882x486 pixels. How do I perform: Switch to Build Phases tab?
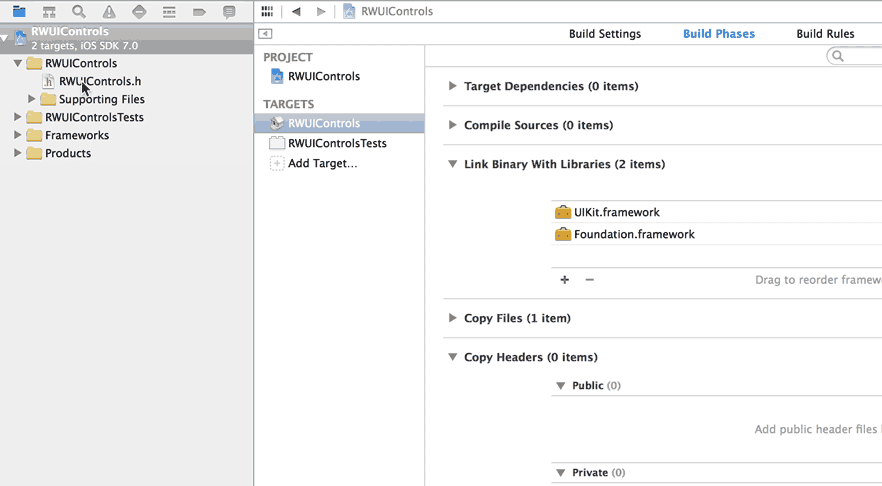tap(719, 34)
